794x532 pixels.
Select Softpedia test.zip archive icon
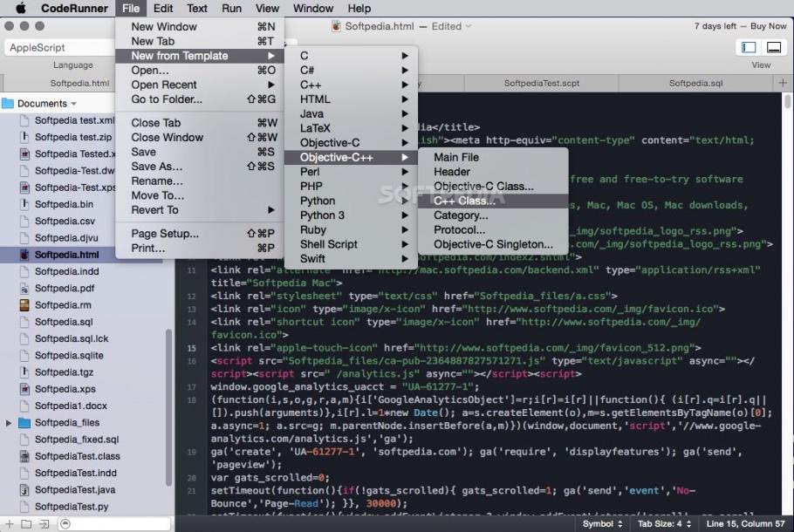pyautogui.click(x=24, y=137)
